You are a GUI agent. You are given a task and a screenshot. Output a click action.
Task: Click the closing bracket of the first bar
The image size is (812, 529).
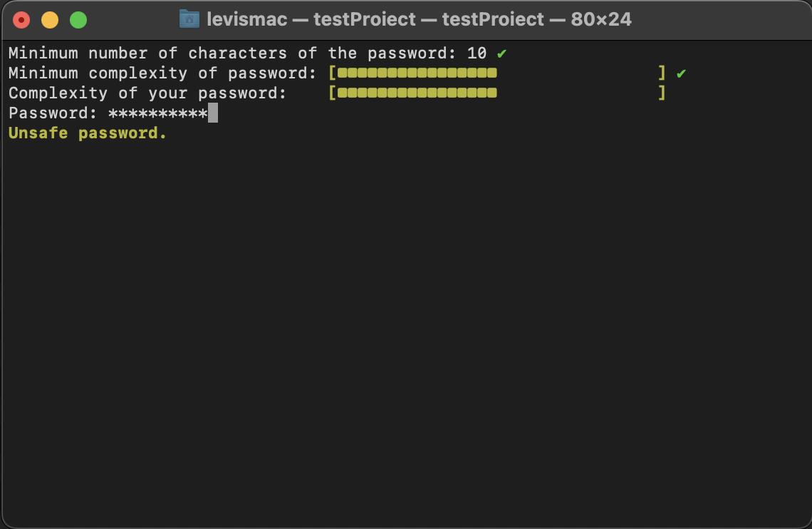[662, 72]
